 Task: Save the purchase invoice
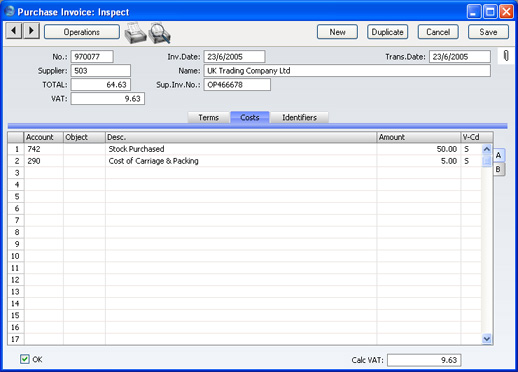[488, 32]
